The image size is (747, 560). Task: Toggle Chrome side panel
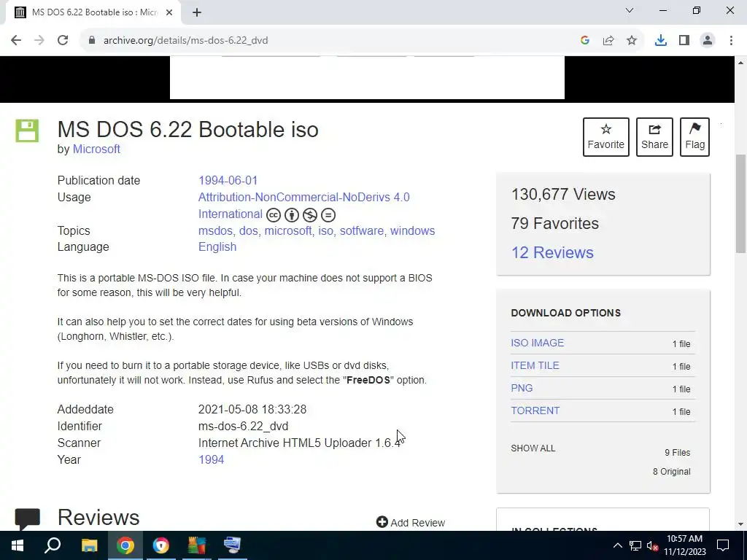coord(684,40)
